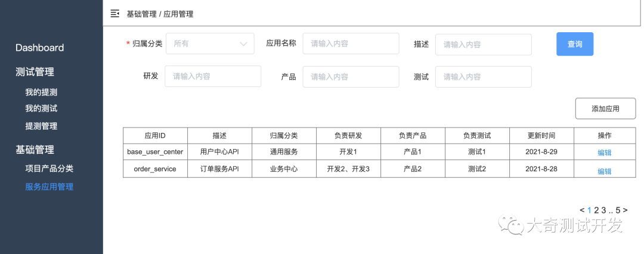
Task: Focus the 产品 input field
Action: [x=351, y=76]
